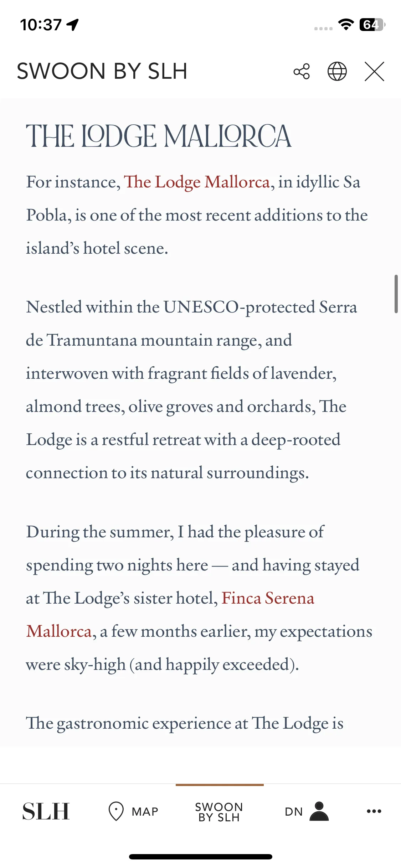
Task: Close the Swoon by SLH article
Action: click(x=374, y=71)
